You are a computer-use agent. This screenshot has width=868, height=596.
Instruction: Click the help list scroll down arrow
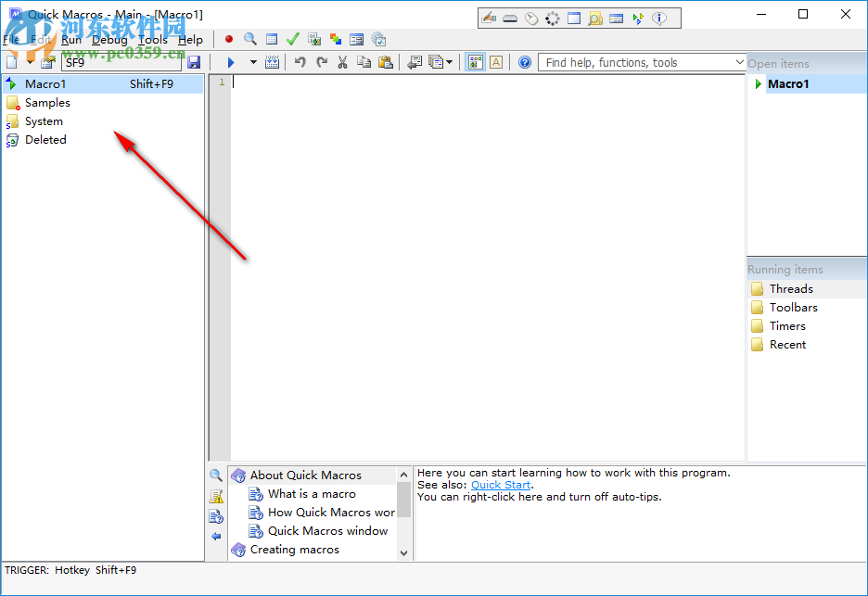pos(403,552)
